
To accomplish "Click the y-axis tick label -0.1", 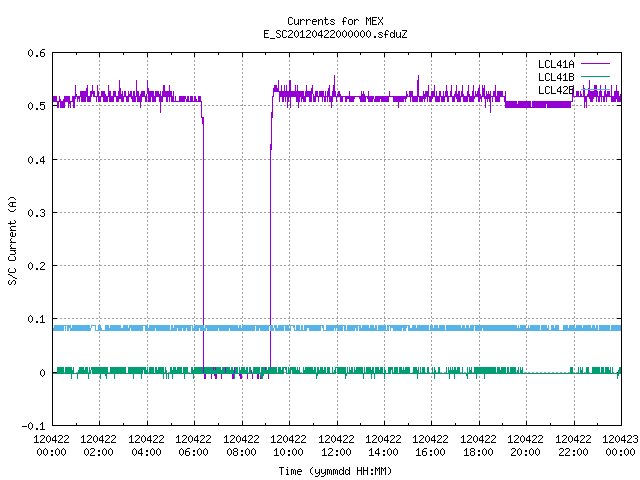I will coord(33,426).
